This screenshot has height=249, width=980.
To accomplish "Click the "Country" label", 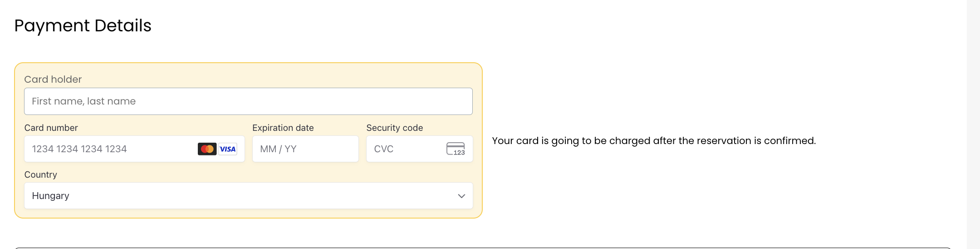I will (41, 174).
